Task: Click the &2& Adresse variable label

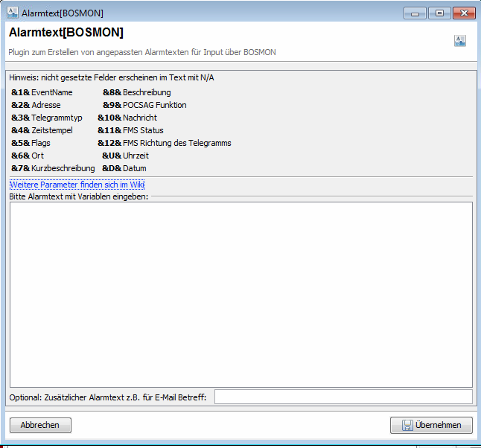Action: 36,105
